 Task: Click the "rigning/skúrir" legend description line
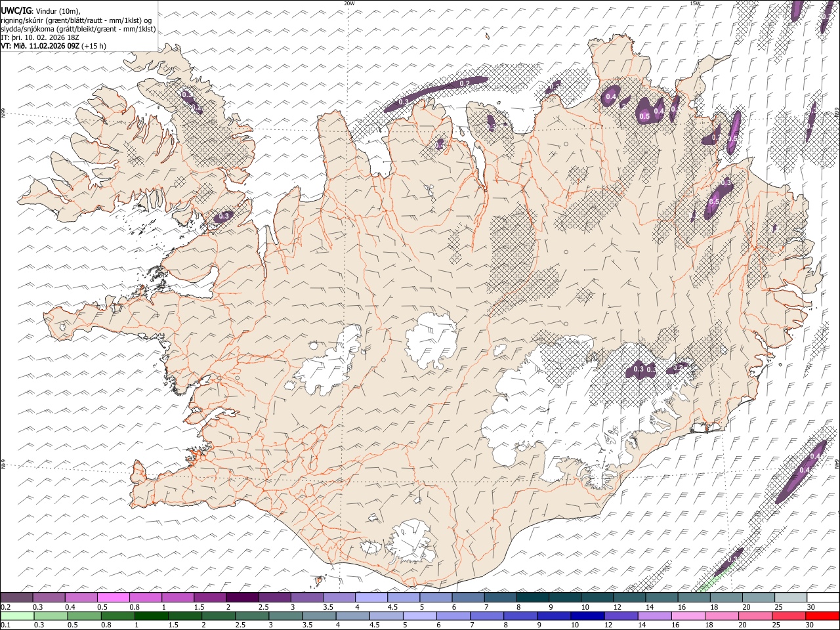tap(77, 20)
